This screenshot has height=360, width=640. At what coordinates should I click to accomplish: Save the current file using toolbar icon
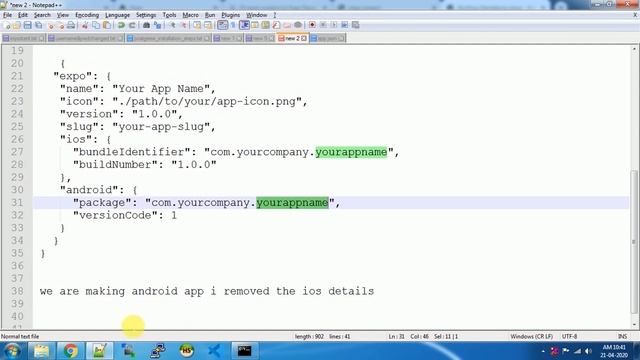(27, 25)
